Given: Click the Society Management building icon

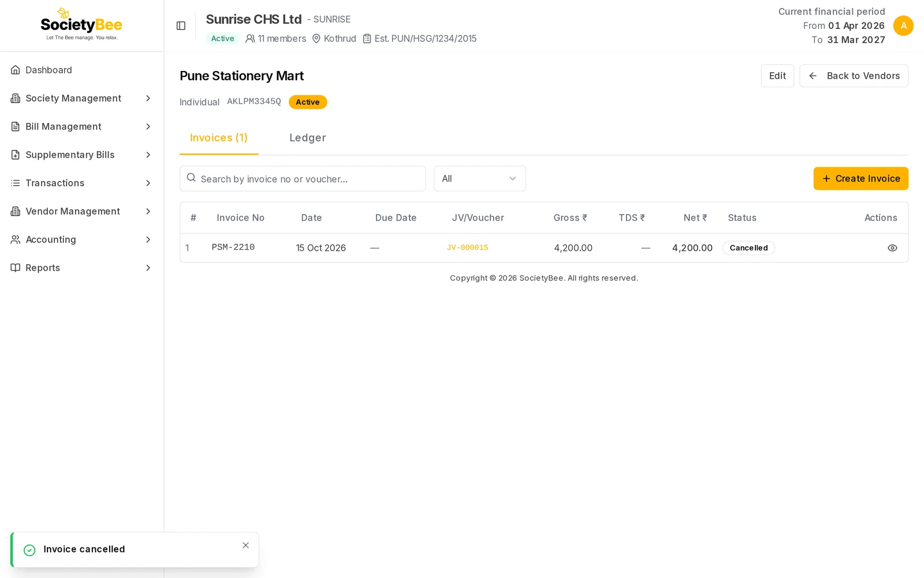Looking at the screenshot, I should [x=16, y=98].
